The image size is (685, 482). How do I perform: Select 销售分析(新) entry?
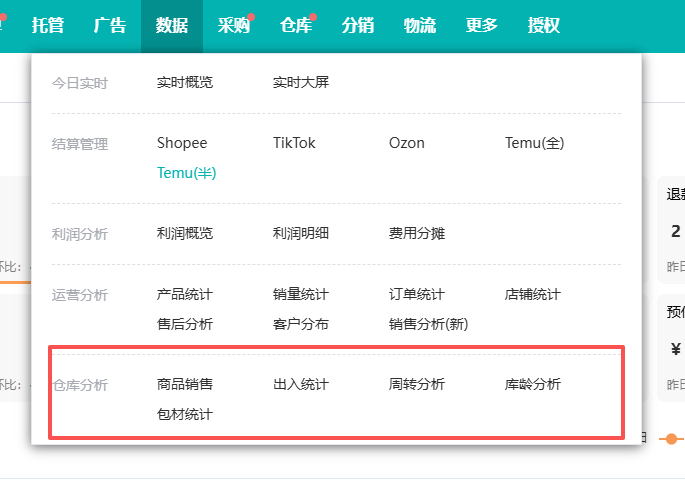[x=428, y=324]
